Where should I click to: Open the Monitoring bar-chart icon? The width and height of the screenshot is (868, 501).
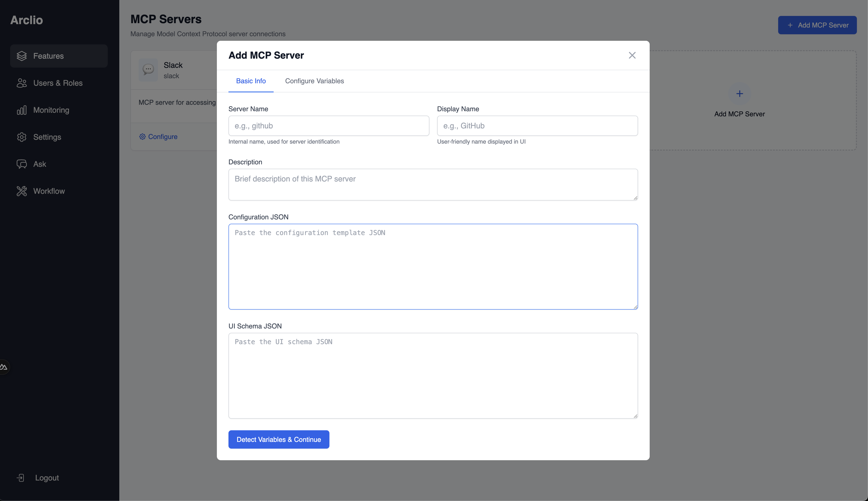[22, 110]
